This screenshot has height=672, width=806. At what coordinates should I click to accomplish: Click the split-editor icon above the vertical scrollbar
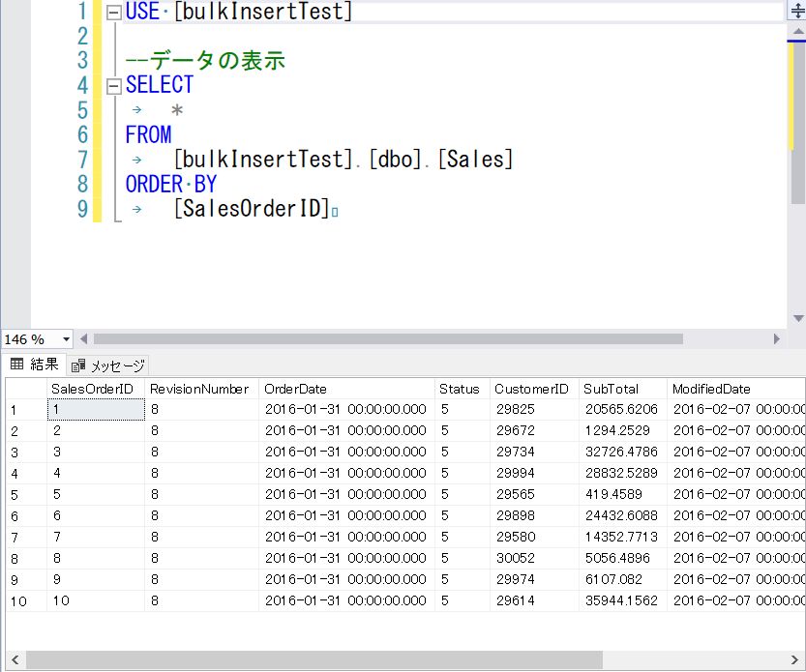796,12
